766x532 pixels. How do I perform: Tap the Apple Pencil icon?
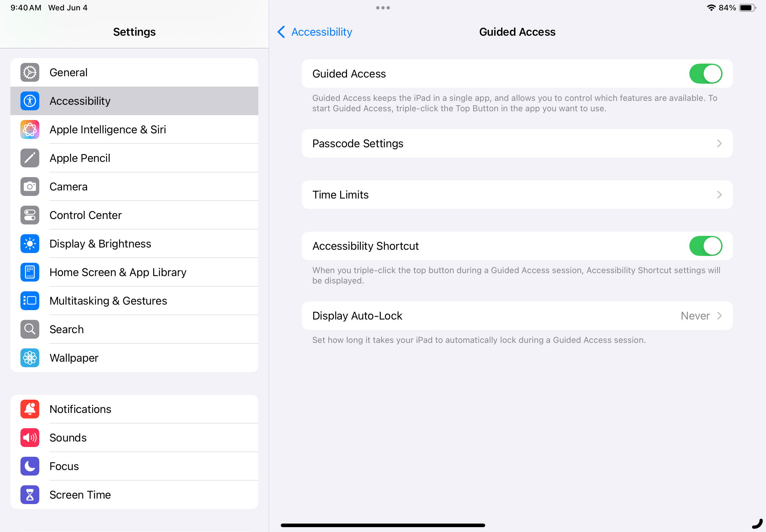(30, 158)
